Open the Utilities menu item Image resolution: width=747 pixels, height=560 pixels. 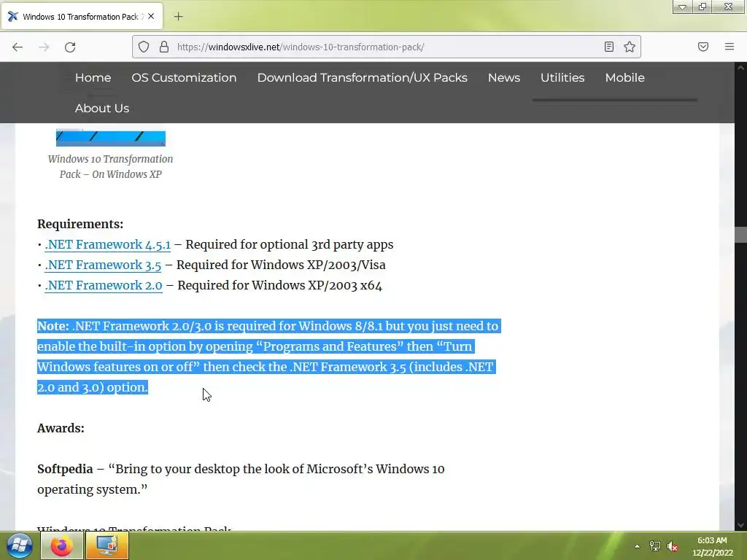click(562, 77)
